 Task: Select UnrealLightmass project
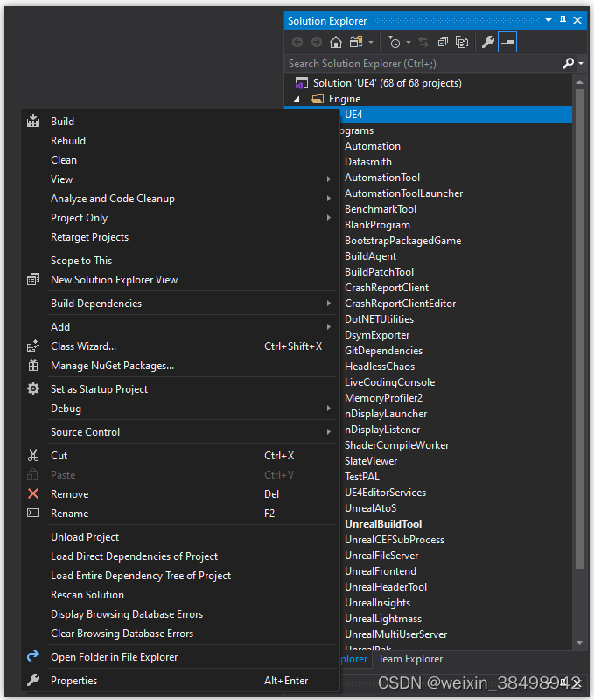click(x=383, y=619)
